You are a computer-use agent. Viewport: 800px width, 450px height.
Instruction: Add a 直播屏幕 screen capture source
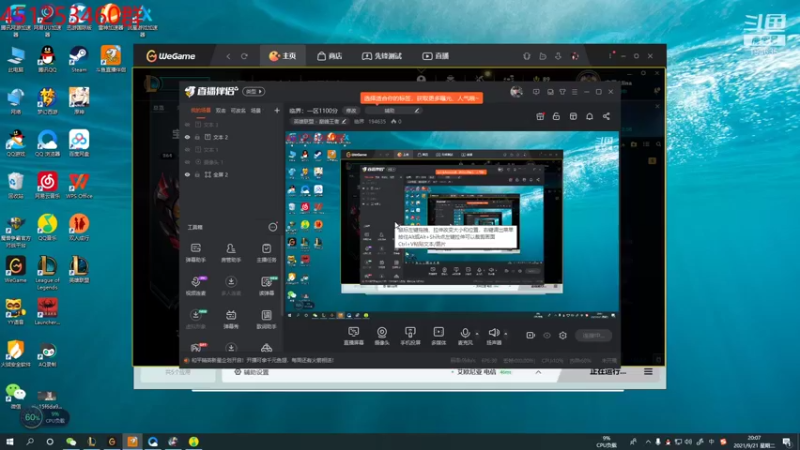click(354, 336)
